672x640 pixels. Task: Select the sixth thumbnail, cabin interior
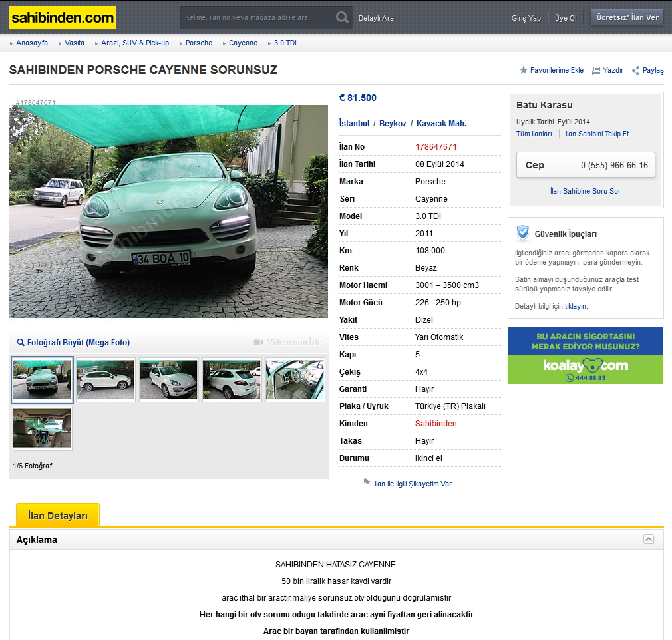pos(43,428)
